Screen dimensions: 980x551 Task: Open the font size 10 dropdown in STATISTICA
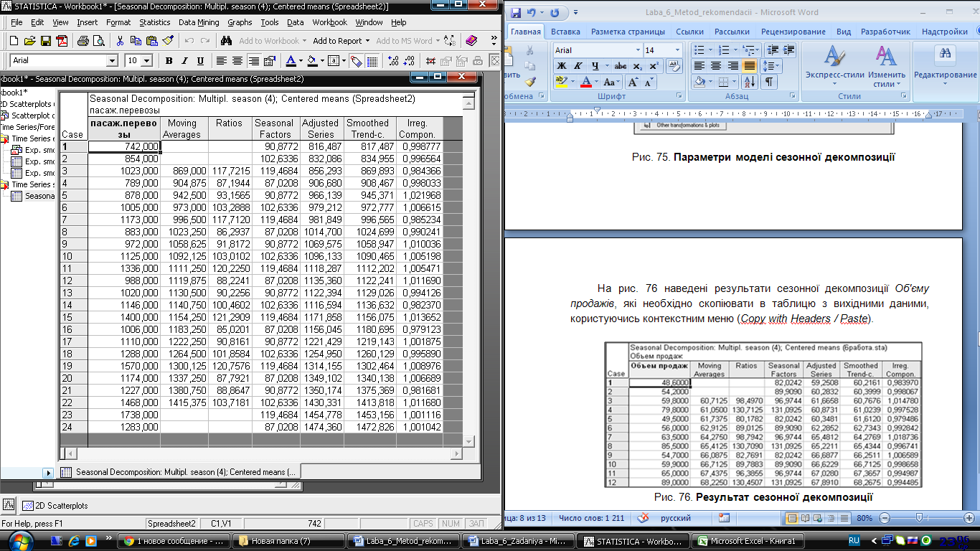(x=147, y=61)
